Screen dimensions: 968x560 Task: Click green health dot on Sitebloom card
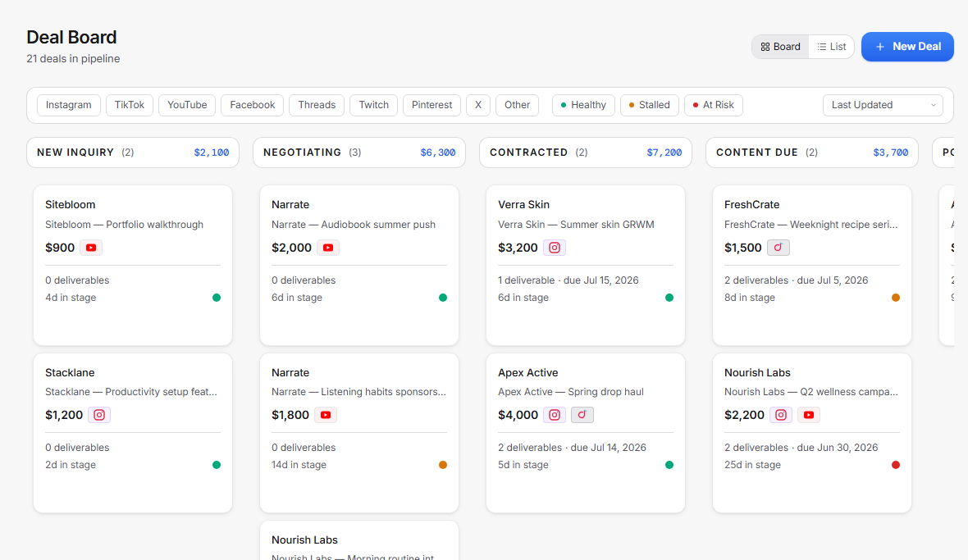[x=217, y=298]
